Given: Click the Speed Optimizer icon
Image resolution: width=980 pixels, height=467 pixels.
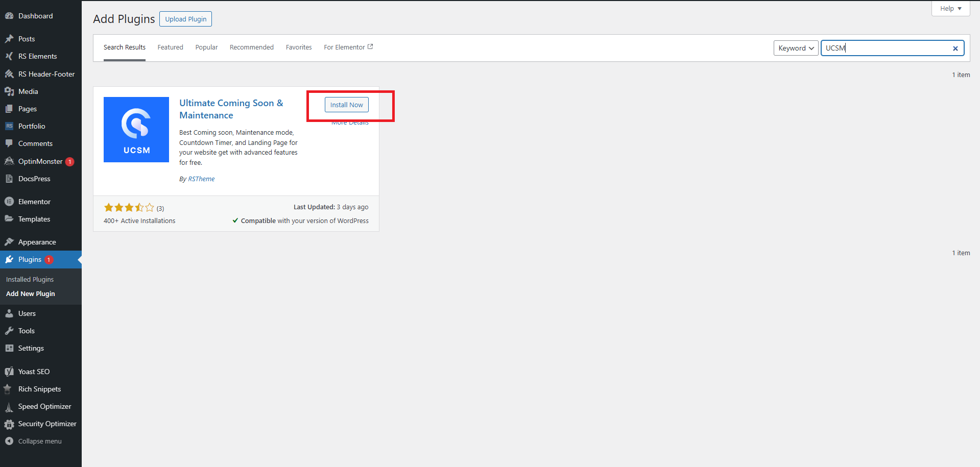Looking at the screenshot, I should [x=9, y=406].
